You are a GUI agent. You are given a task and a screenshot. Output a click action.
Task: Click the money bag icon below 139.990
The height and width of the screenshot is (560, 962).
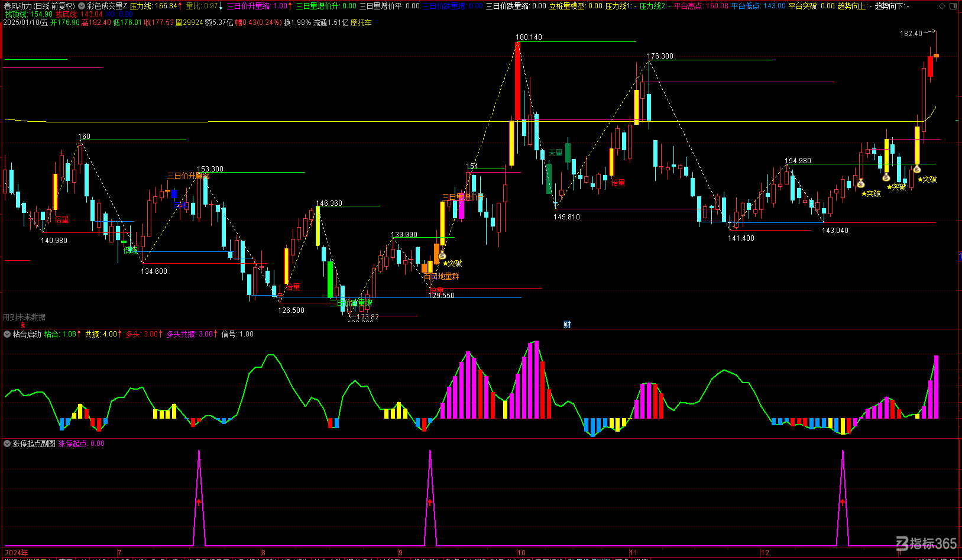click(442, 255)
